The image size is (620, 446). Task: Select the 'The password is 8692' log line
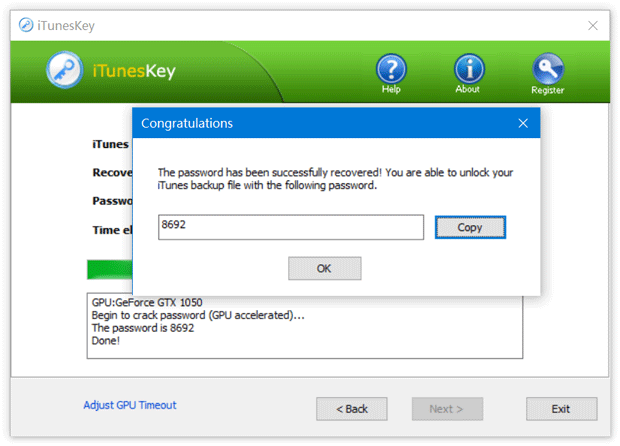click(143, 328)
